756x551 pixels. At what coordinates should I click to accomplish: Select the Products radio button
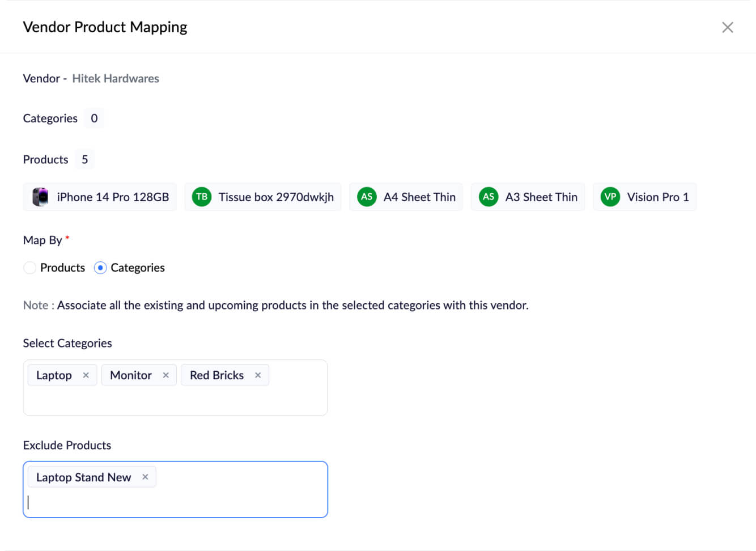tap(30, 268)
